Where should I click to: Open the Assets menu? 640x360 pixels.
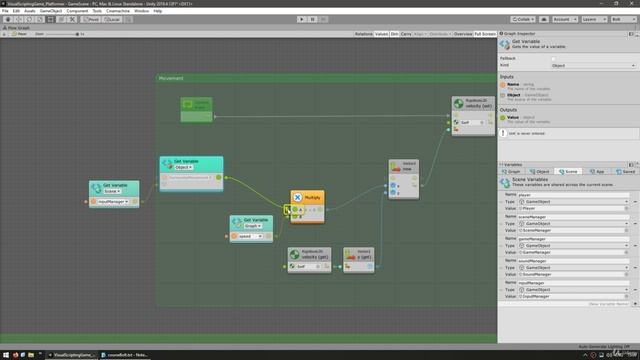coord(30,11)
